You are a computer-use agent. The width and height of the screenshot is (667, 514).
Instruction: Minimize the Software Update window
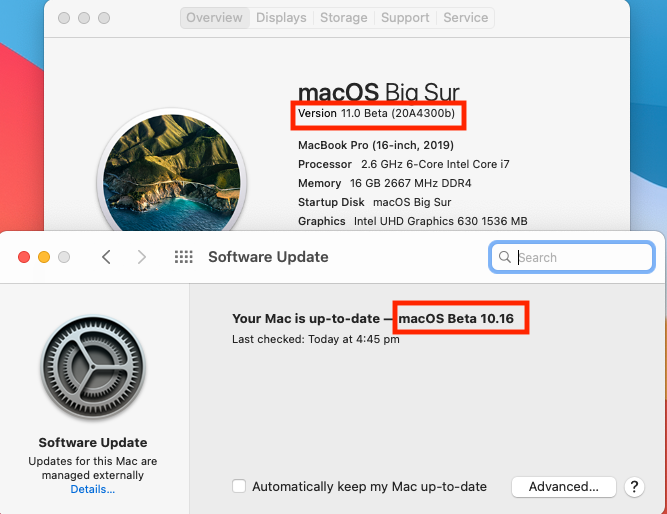44,257
